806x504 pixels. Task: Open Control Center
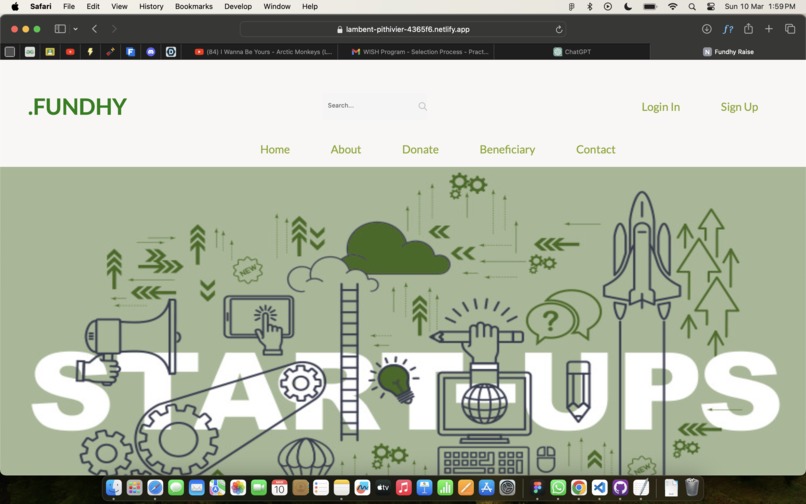point(711,6)
